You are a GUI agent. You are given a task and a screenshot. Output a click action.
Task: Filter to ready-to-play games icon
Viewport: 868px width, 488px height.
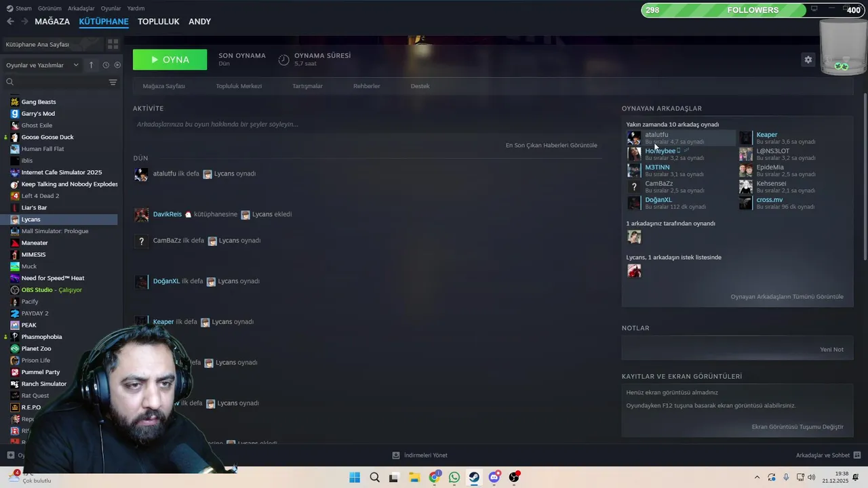point(117,65)
